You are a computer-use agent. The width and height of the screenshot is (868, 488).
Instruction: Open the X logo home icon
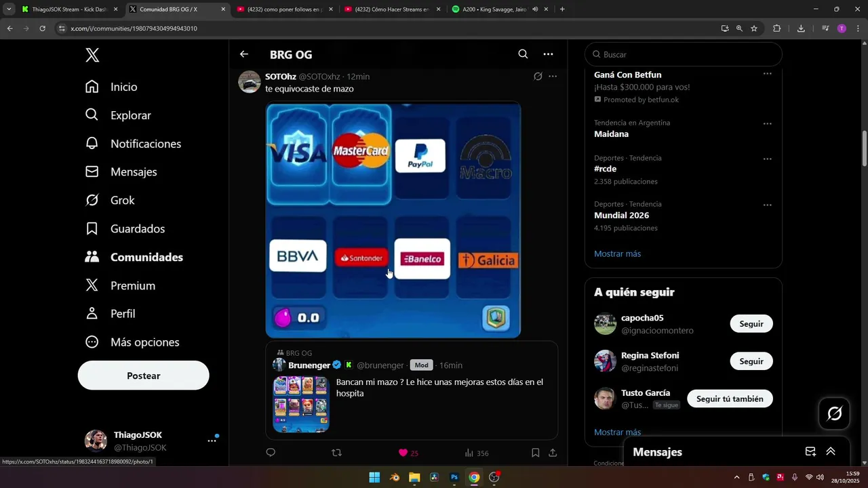coord(92,56)
